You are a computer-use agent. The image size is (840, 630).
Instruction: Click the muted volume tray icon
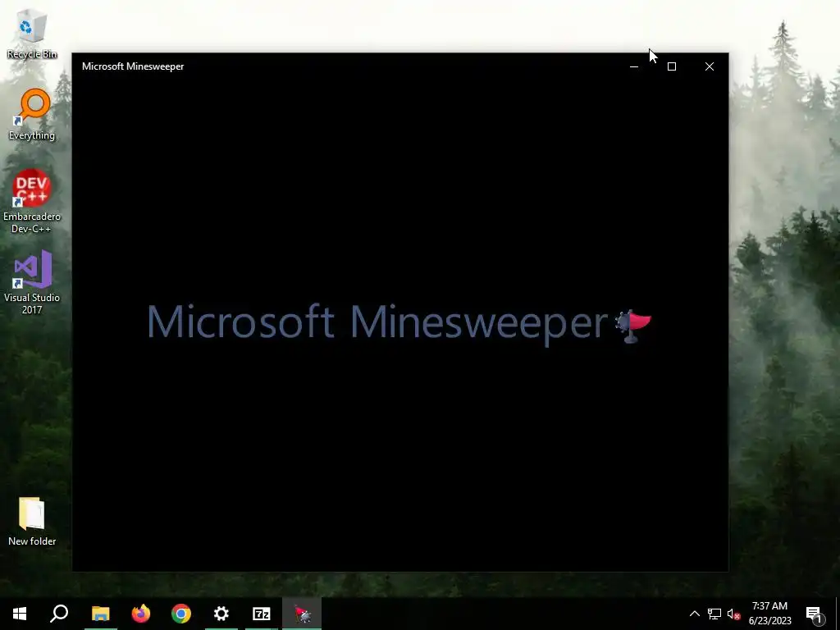[734, 614]
